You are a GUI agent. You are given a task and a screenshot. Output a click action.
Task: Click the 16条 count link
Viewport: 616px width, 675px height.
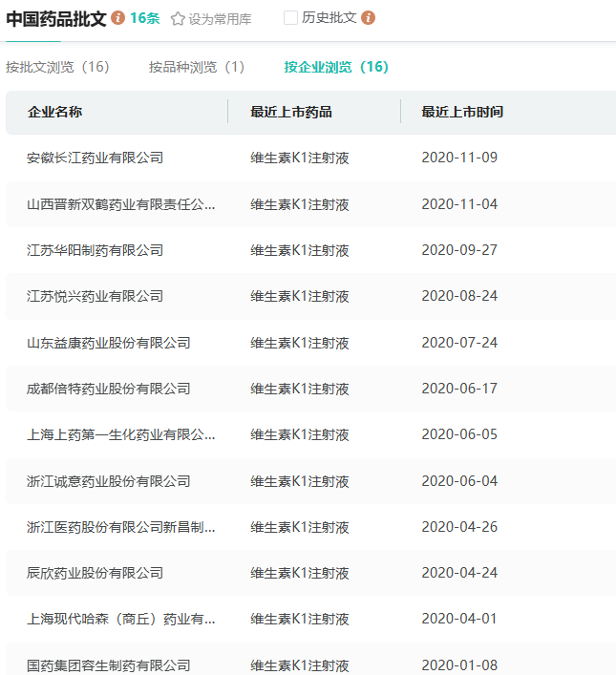tap(145, 18)
